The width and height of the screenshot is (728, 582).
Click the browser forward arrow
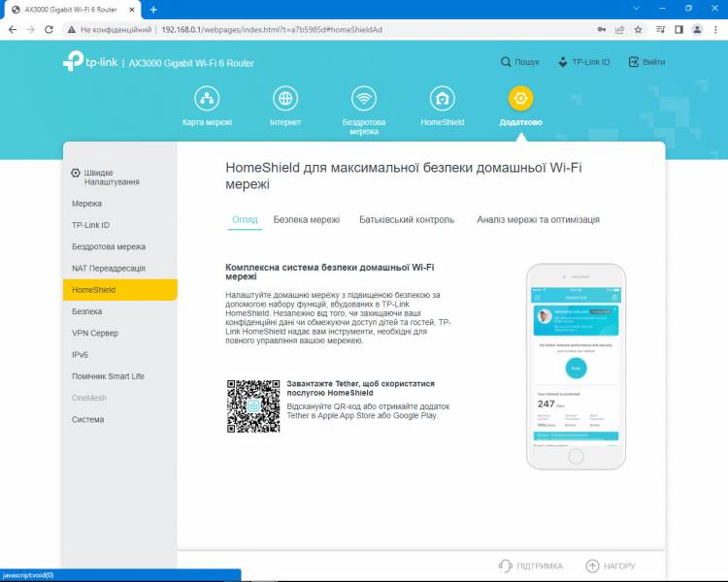click(31, 30)
